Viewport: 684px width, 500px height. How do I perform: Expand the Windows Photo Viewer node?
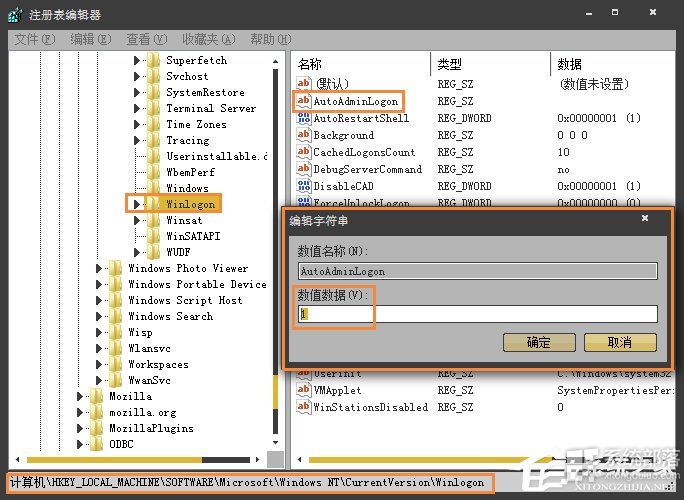(x=99, y=268)
